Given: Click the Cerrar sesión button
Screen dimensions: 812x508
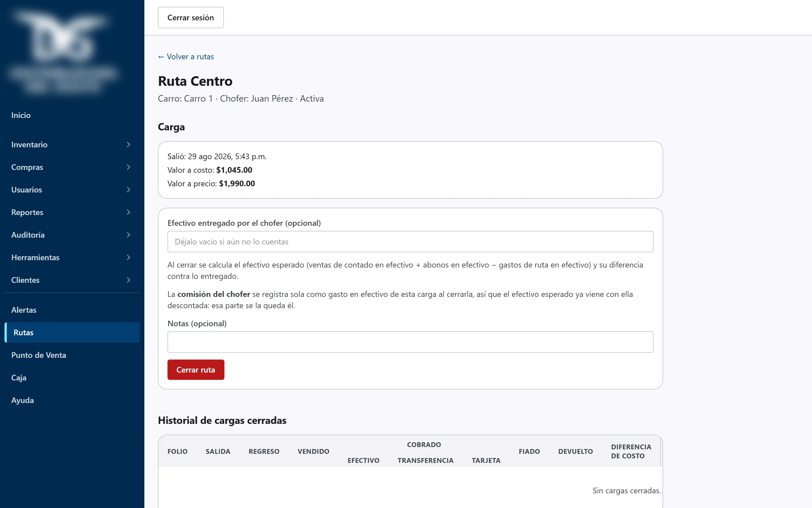Looking at the screenshot, I should pos(191,17).
